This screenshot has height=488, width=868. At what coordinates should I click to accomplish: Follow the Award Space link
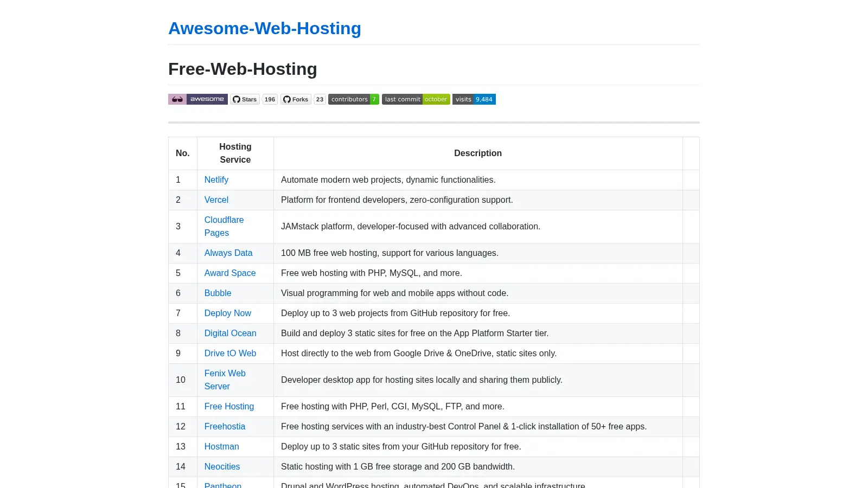click(230, 273)
